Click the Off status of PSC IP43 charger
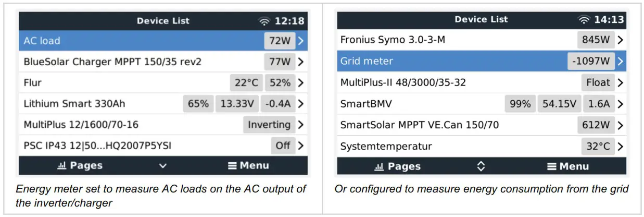 pos(283,146)
